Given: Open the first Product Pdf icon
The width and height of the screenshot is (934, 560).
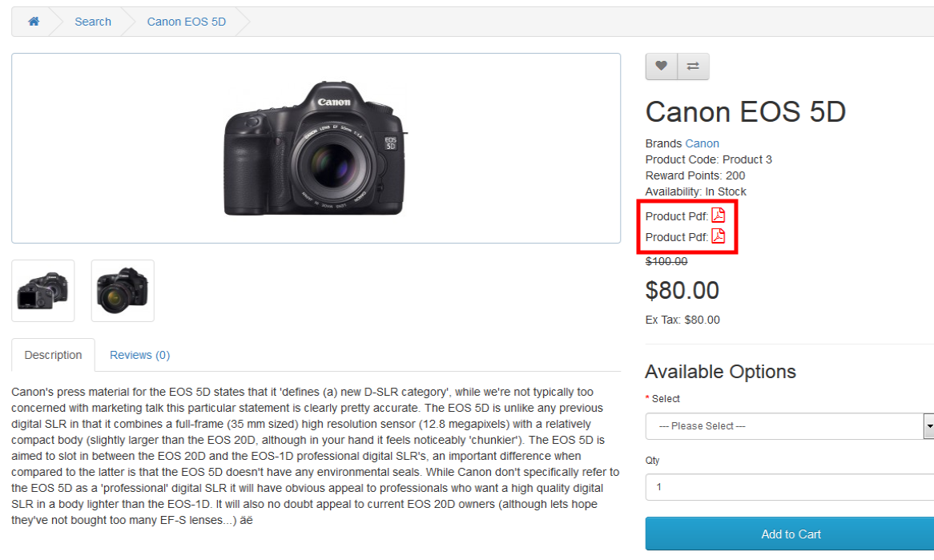Looking at the screenshot, I should [x=719, y=215].
